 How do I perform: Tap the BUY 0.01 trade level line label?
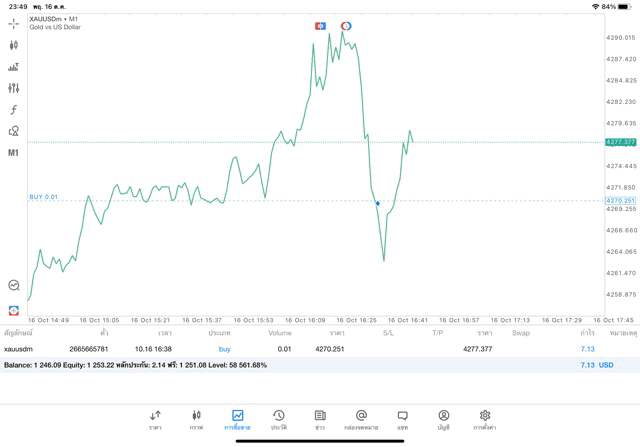tap(44, 197)
